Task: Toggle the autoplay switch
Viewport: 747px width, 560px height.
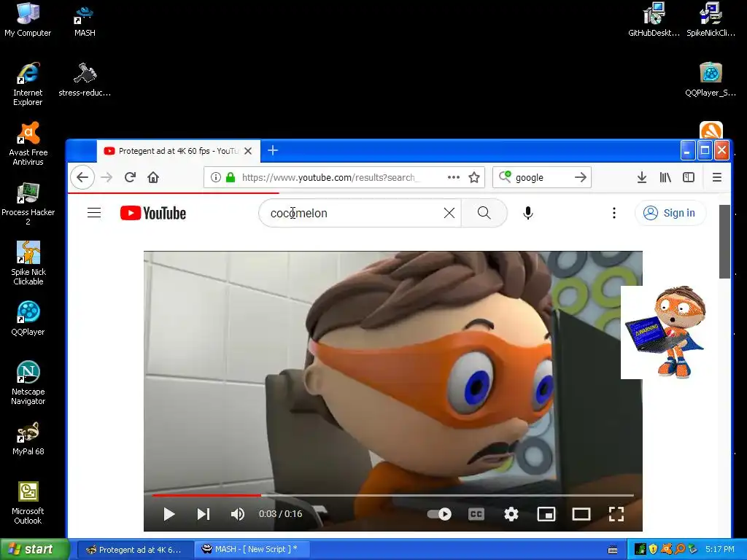Action: [x=439, y=514]
